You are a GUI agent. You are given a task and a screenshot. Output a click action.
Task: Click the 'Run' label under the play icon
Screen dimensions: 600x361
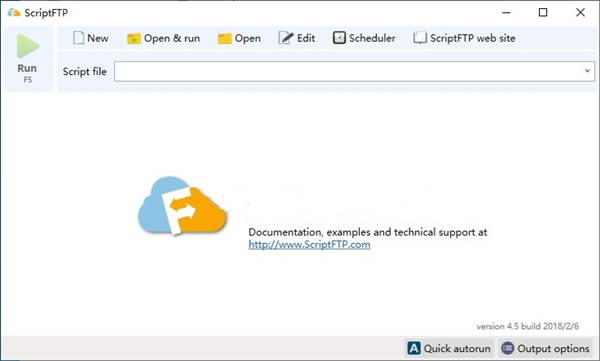coord(27,68)
